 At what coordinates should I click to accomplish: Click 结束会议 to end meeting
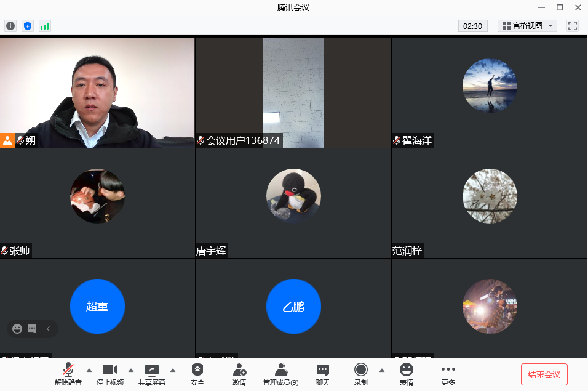(544, 374)
